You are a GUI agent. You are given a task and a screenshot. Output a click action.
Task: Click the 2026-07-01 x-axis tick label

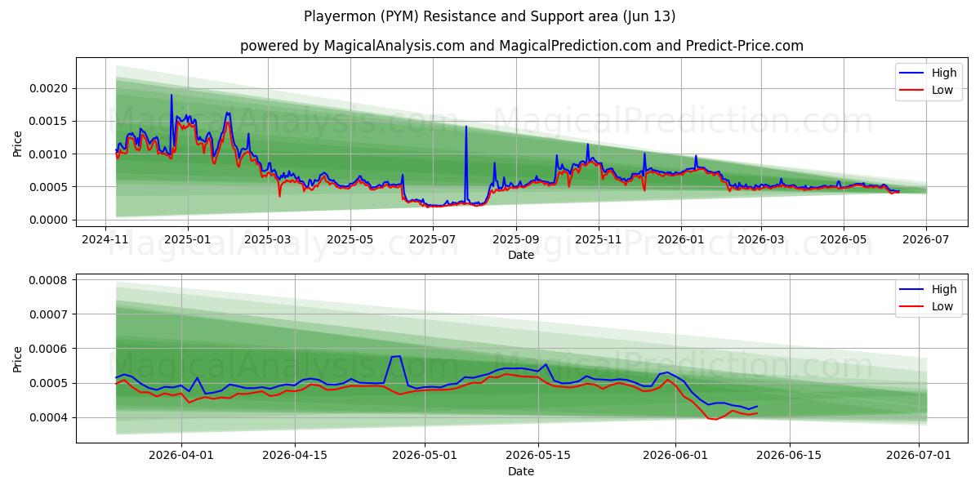pos(919,456)
